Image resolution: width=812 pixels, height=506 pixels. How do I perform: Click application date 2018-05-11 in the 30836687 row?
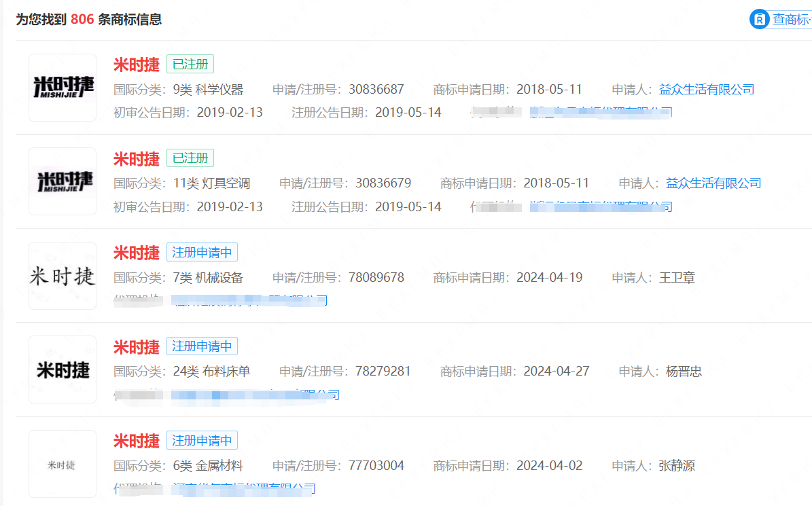tap(550, 90)
